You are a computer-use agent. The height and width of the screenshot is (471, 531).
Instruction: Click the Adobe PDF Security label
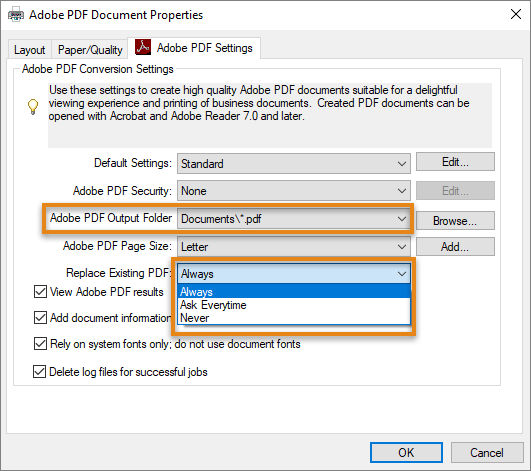pyautogui.click(x=122, y=191)
